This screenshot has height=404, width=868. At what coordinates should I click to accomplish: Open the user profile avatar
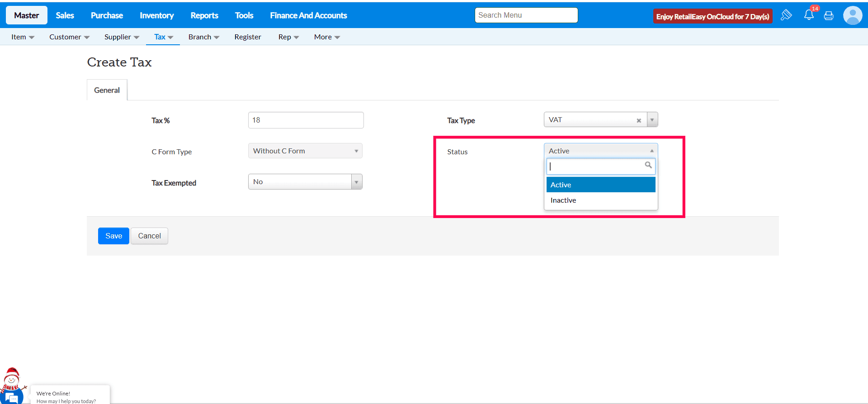tap(852, 16)
